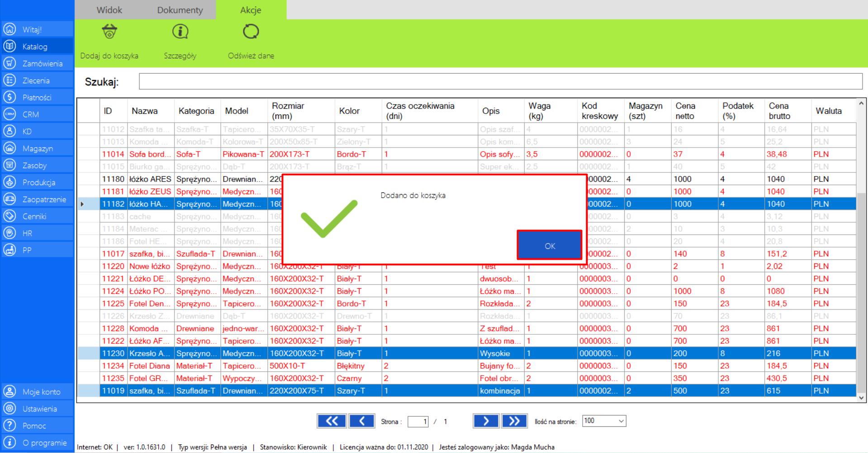868x453 pixels.
Task: Open Szczegóły info icon
Action: click(180, 32)
